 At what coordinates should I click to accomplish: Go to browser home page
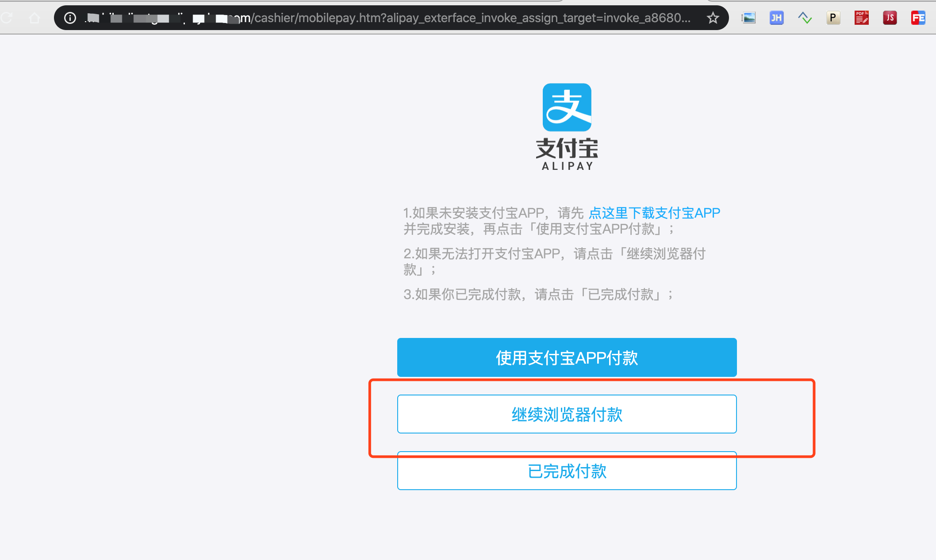(x=35, y=18)
